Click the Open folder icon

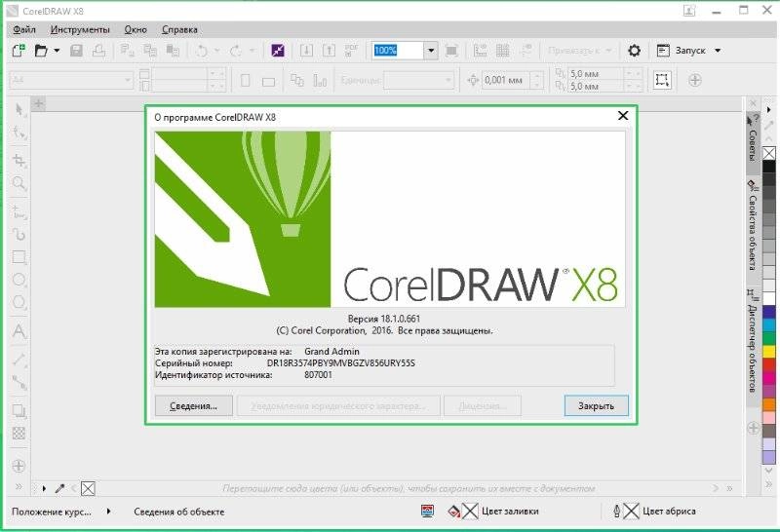[41, 51]
